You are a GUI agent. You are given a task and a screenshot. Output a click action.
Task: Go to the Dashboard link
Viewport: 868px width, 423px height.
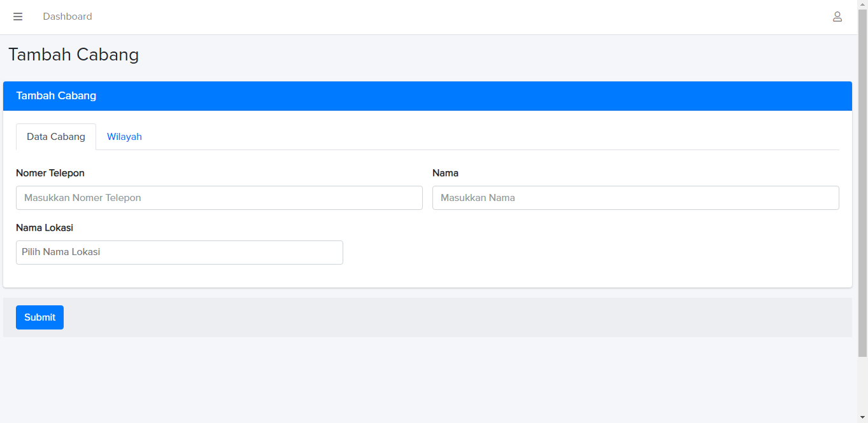point(68,17)
